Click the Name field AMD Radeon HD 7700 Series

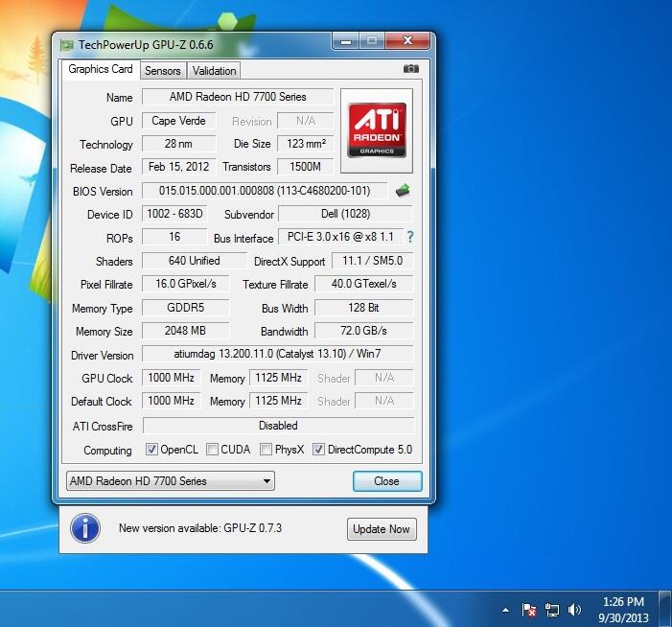pyautogui.click(x=238, y=97)
